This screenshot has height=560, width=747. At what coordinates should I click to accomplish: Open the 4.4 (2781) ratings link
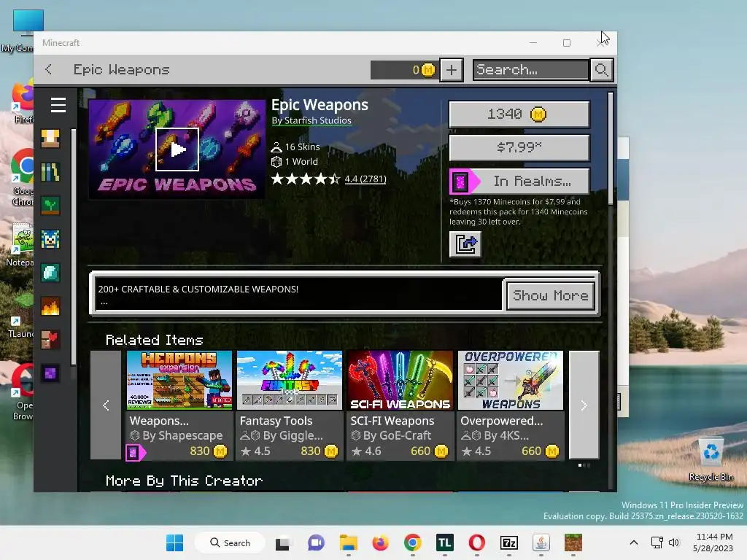[365, 179]
